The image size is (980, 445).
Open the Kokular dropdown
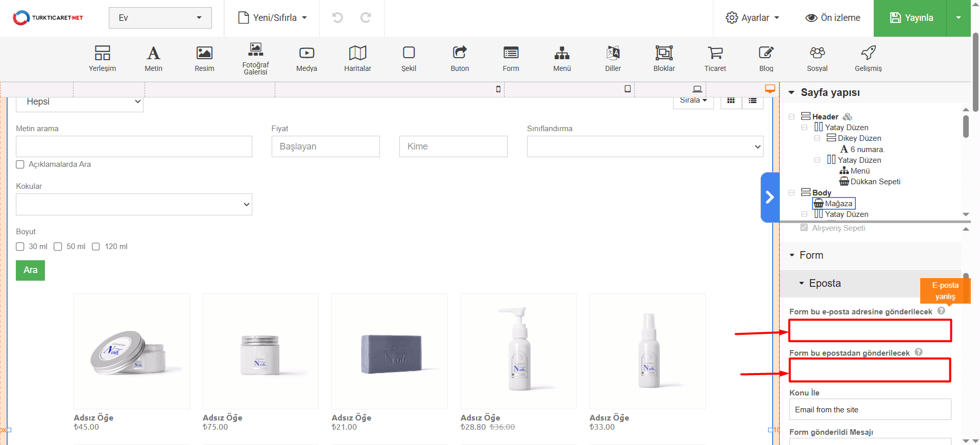(134, 205)
